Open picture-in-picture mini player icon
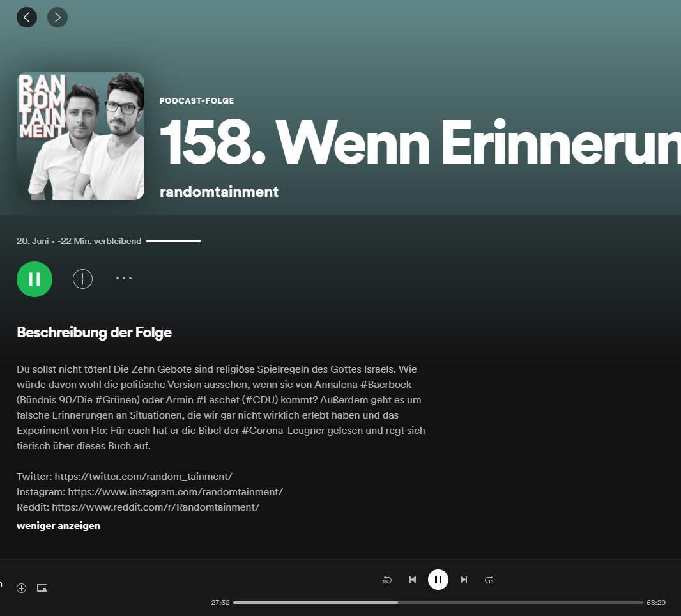Screen dimensions: 681x616 pyautogui.click(x=42, y=588)
